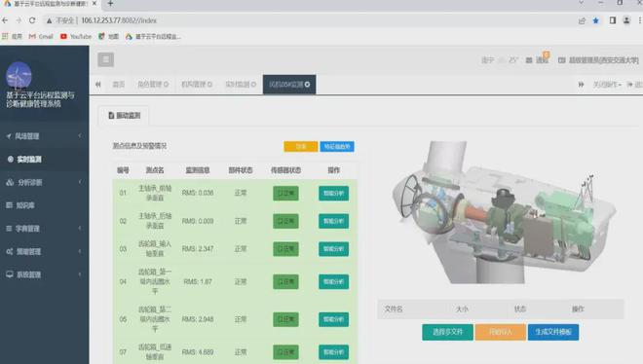Expand the chevron of the sixth sidebar menu item

80,251
